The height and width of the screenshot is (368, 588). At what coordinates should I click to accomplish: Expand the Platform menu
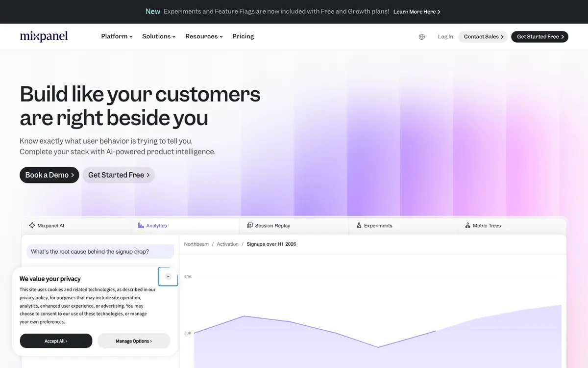pyautogui.click(x=117, y=36)
